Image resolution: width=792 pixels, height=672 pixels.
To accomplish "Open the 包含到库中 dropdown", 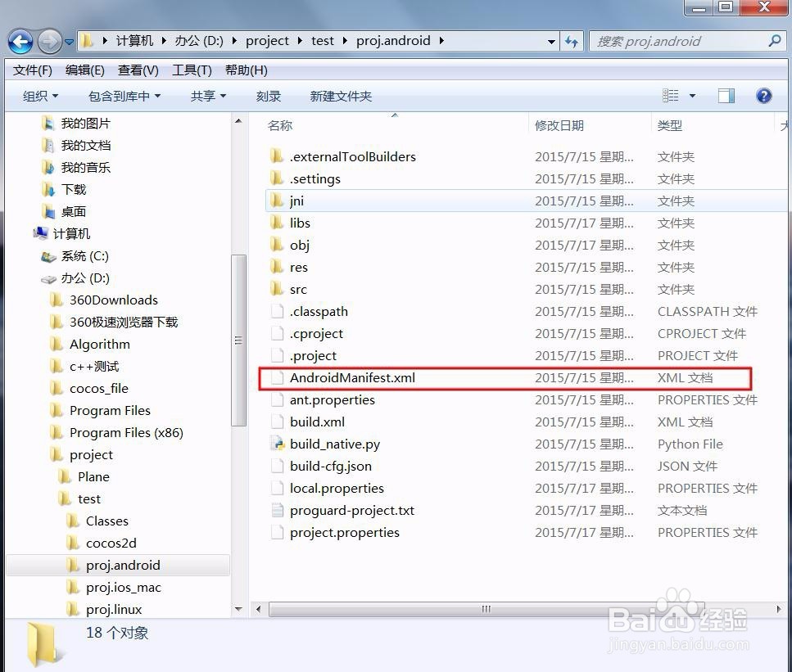I will 124,96.
